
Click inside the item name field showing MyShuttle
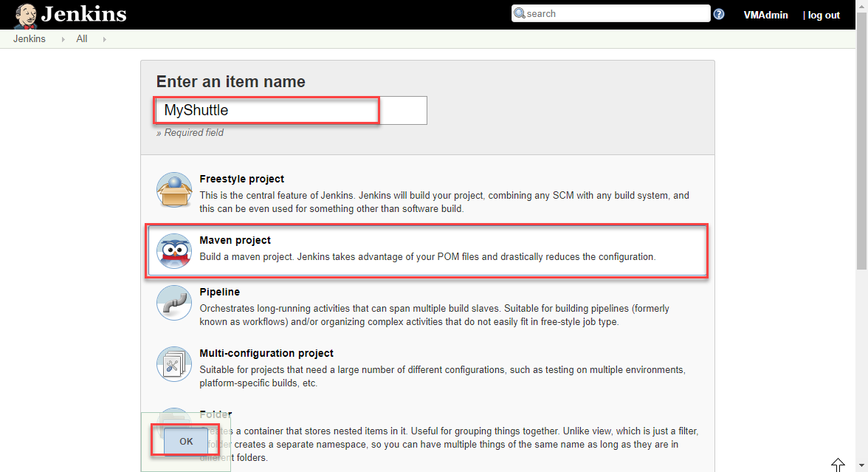click(x=266, y=109)
